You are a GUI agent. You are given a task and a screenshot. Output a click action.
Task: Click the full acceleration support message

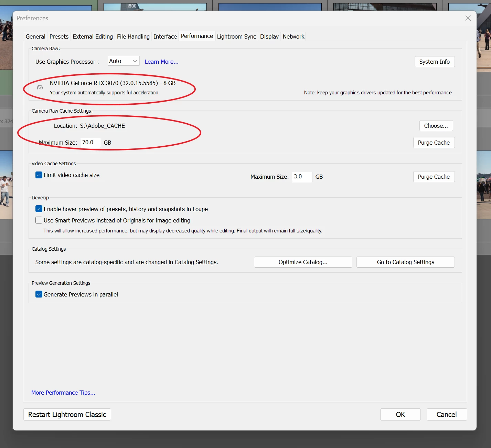[105, 93]
